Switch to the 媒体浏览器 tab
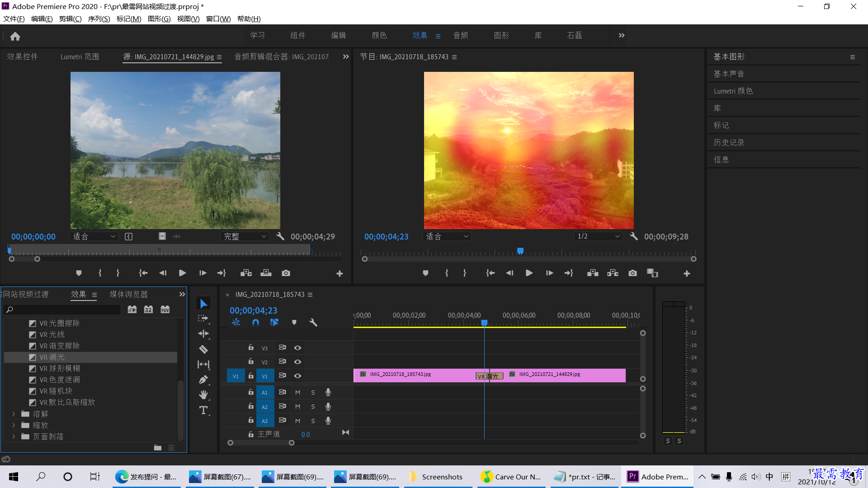The width and height of the screenshot is (868, 488). (128, 294)
